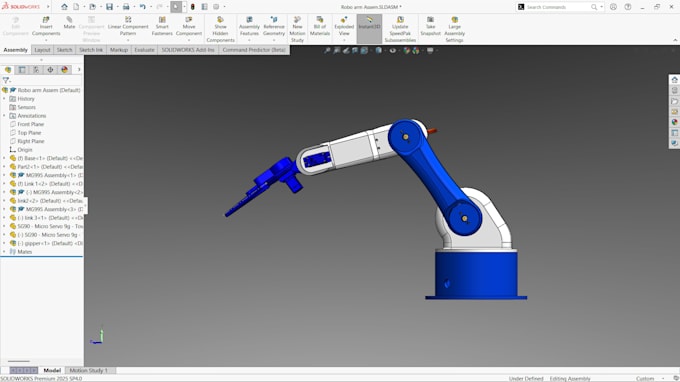Click Take Snapshot
Image resolution: width=680 pixels, height=382 pixels.
430,26
